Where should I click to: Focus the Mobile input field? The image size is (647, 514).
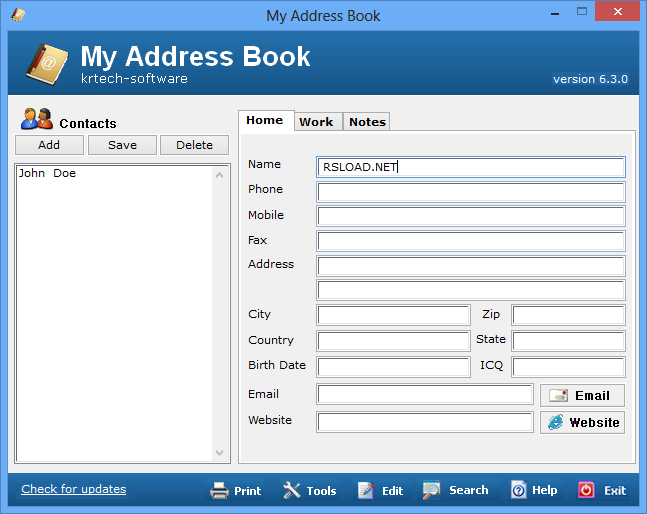pos(471,216)
